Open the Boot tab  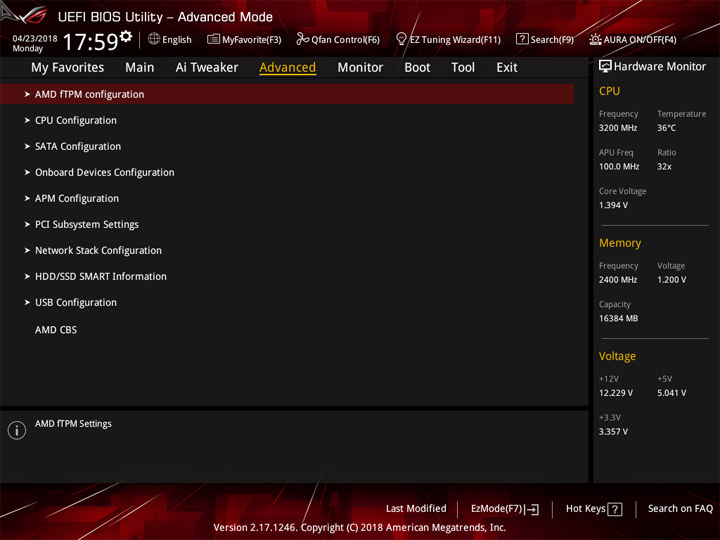[x=417, y=68]
